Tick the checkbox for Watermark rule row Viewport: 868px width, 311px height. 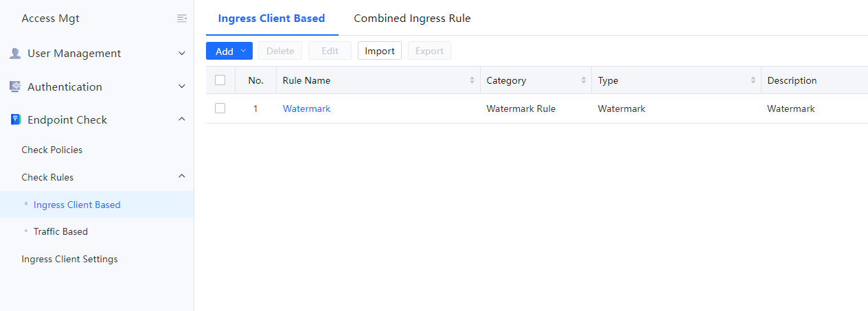point(220,108)
